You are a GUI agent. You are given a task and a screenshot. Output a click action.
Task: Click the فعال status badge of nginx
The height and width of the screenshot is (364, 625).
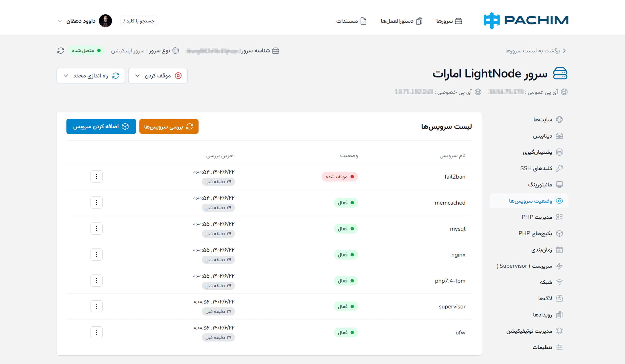tap(346, 255)
